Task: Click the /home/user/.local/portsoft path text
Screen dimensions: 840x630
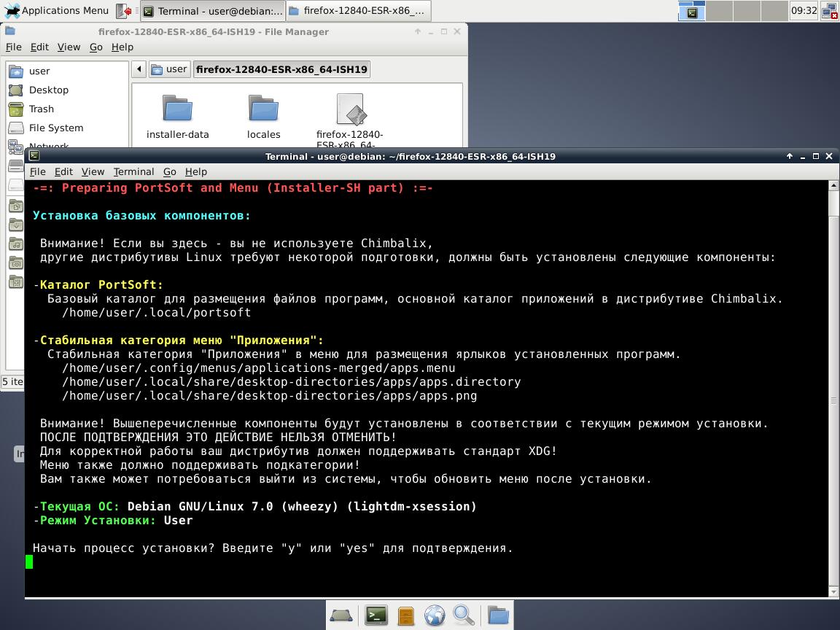Action: click(x=157, y=312)
